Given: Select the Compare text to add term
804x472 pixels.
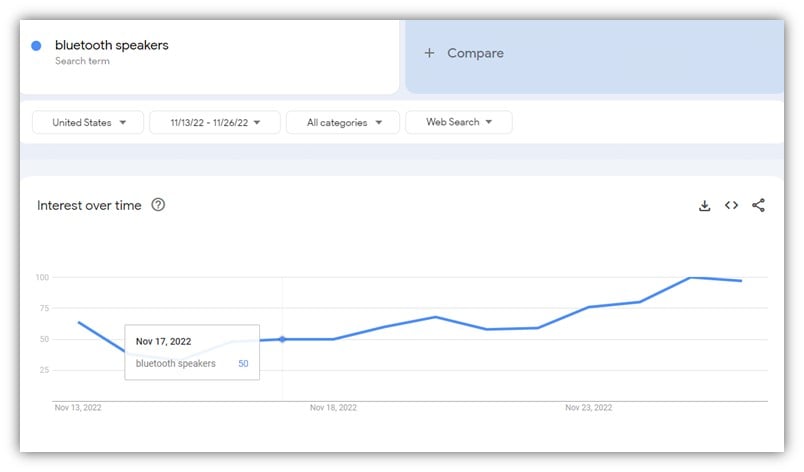Looking at the screenshot, I should [475, 53].
